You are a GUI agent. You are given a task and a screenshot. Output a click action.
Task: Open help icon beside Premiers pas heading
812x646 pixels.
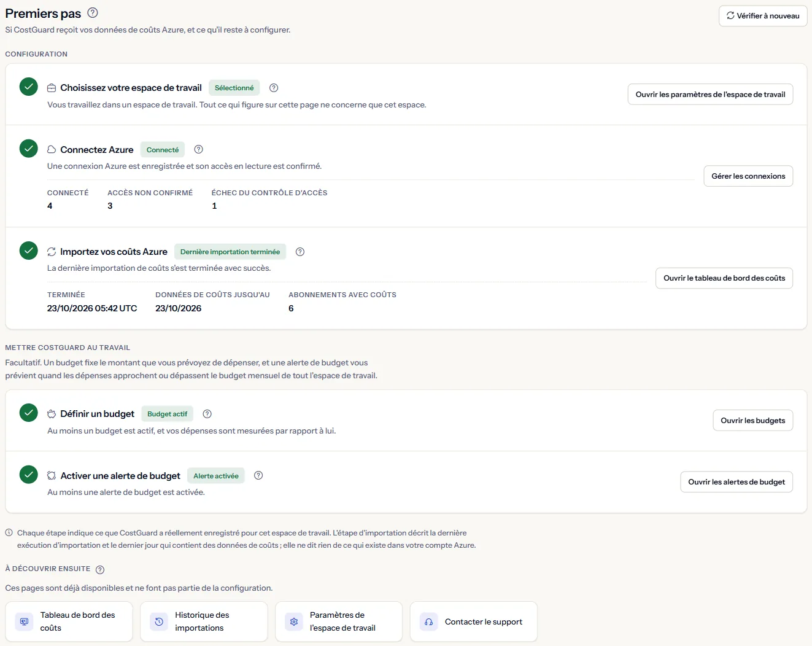(x=93, y=13)
